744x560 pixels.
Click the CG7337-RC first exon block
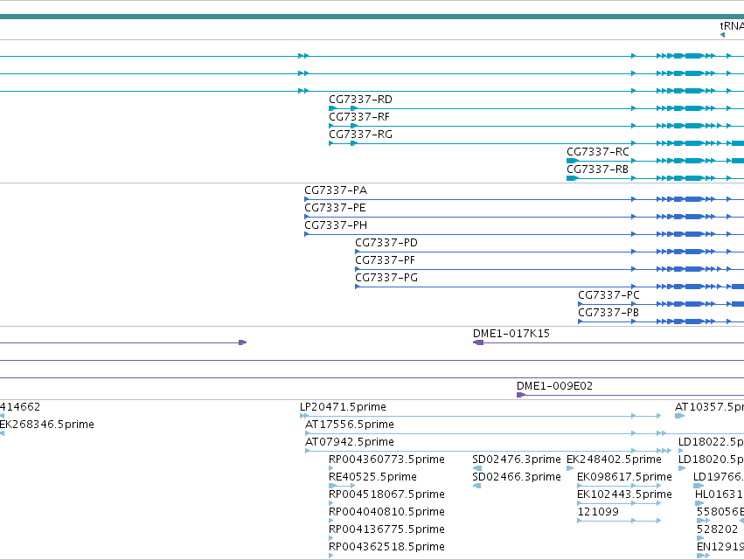[x=573, y=161]
